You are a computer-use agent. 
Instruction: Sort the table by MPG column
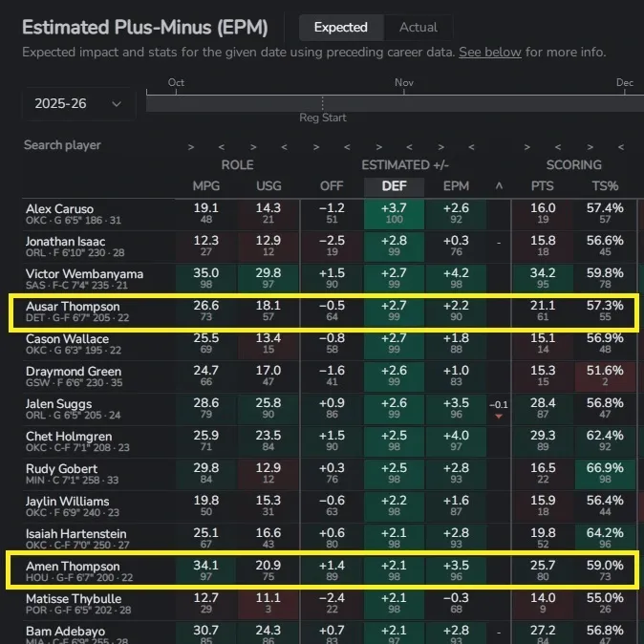(x=205, y=185)
